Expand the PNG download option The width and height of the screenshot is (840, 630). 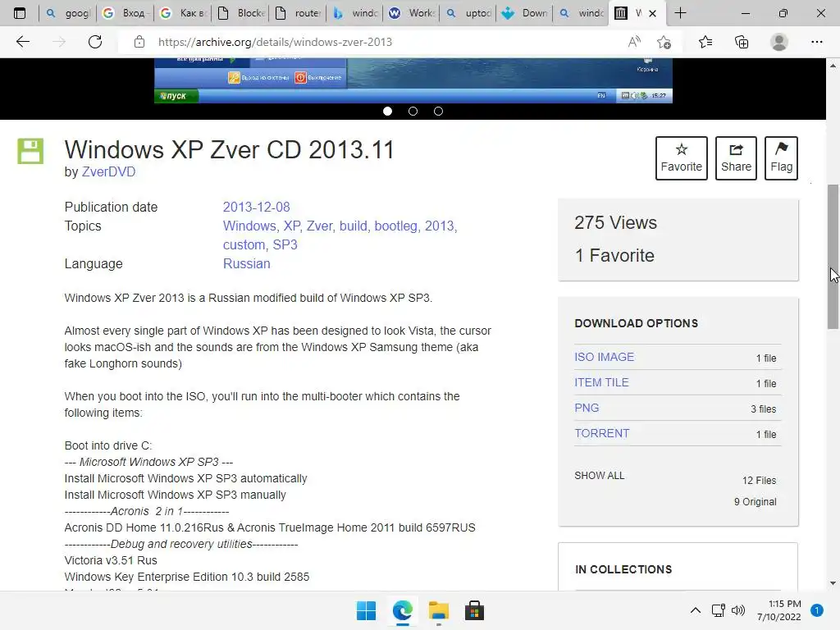(587, 409)
